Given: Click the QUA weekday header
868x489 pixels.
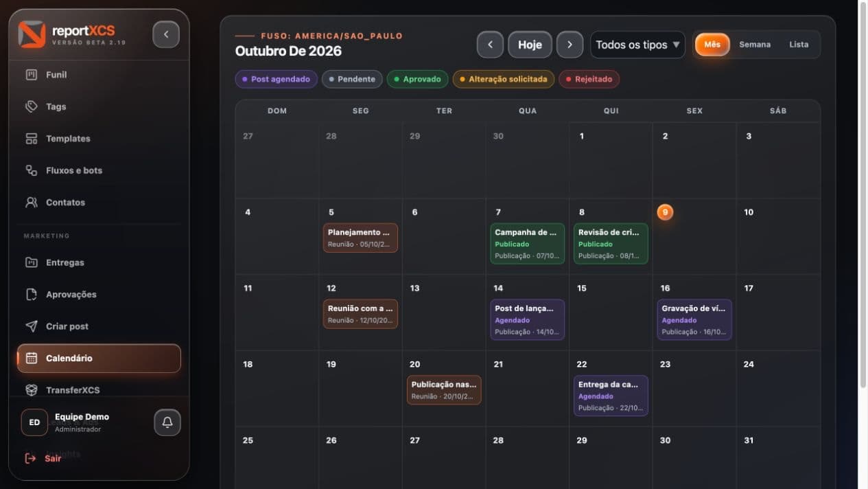Looking at the screenshot, I should click(x=528, y=111).
